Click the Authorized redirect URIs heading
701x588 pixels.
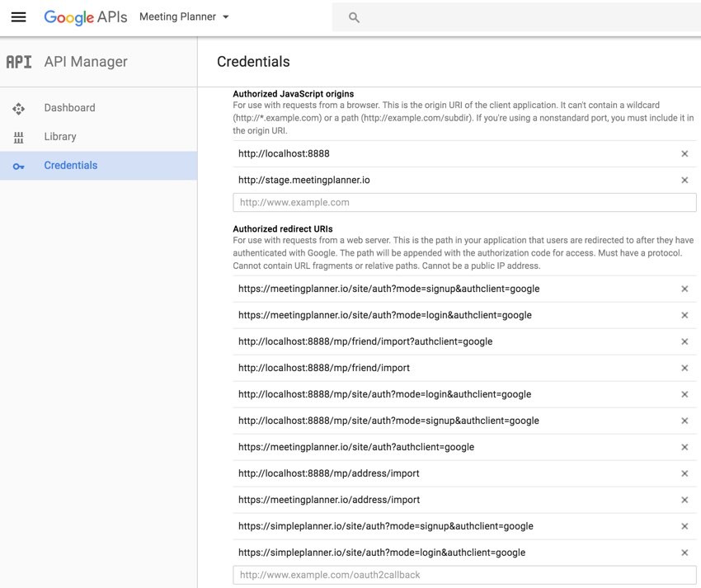[283, 229]
